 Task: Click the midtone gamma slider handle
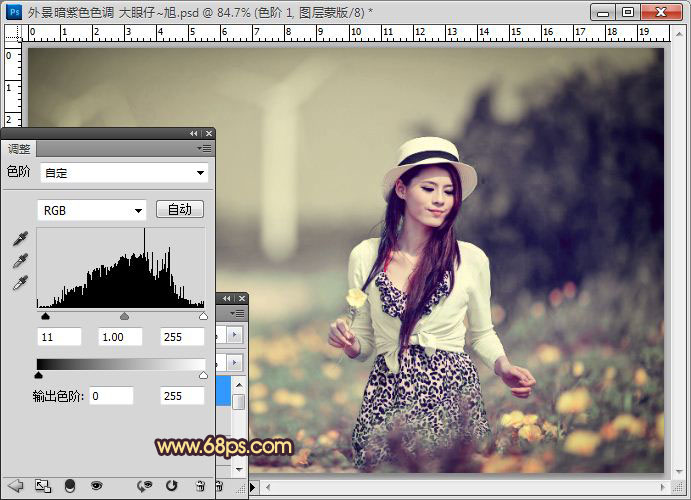click(x=124, y=316)
